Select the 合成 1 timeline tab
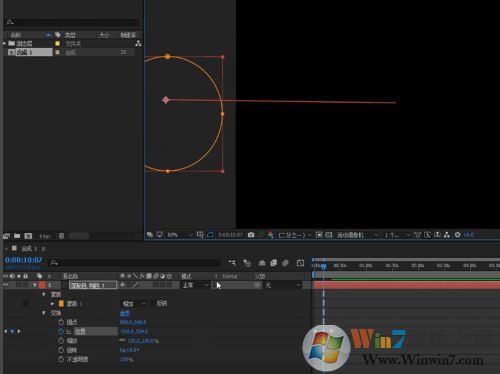The width and height of the screenshot is (500, 374). coord(27,249)
